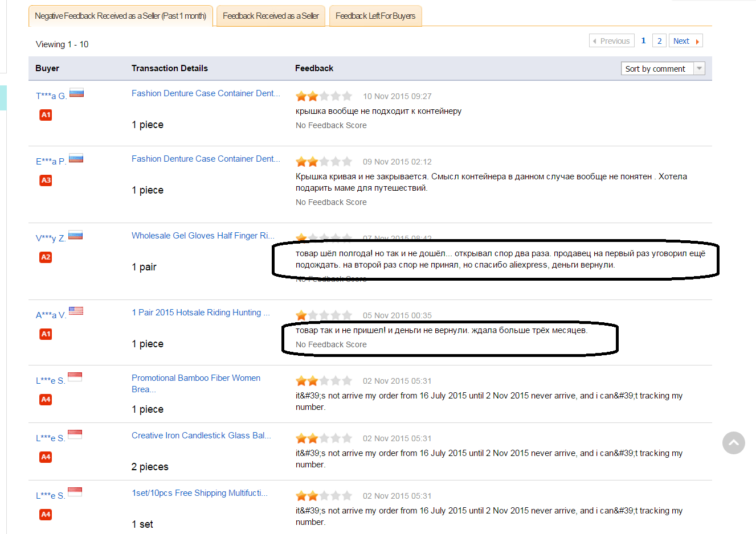Click the A3 badge under E***a P.
756x534 pixels.
click(x=46, y=180)
